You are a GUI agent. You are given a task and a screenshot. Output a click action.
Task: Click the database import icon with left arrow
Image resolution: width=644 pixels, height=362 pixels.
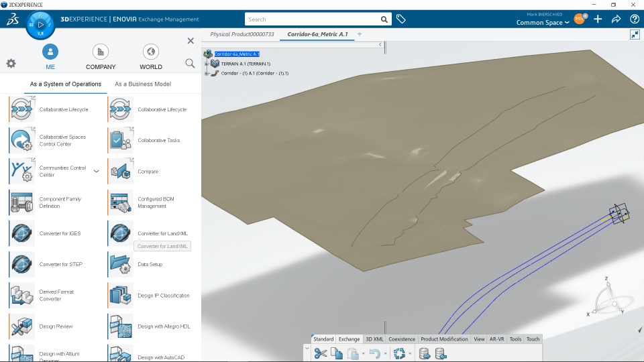pyautogui.click(x=441, y=353)
